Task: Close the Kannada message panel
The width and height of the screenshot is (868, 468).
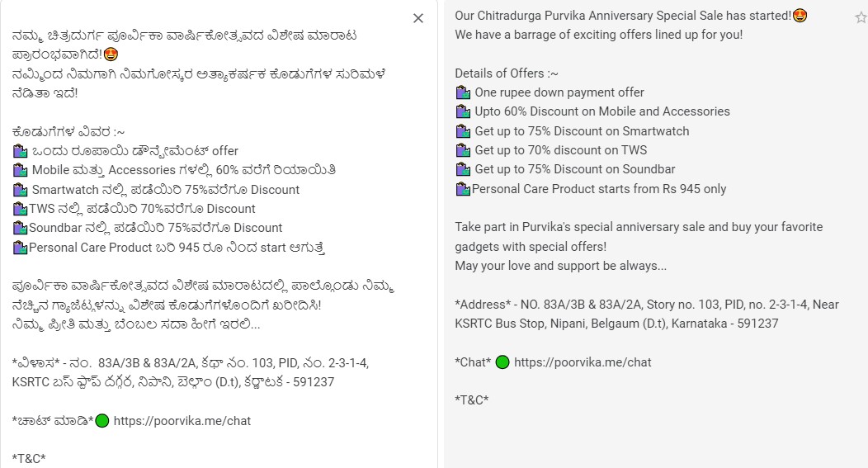Action: [x=418, y=18]
